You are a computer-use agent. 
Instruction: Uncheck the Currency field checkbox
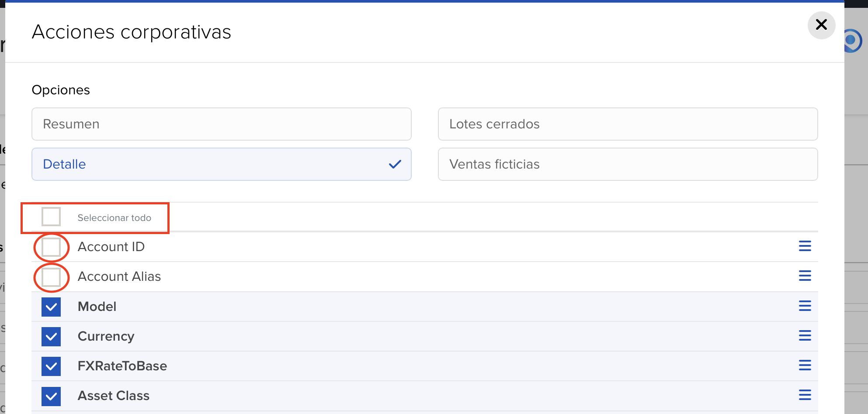(x=51, y=337)
